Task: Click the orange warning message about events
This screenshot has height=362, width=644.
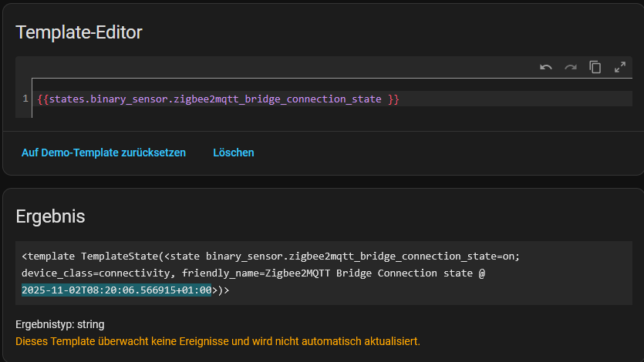Action: pos(217,340)
